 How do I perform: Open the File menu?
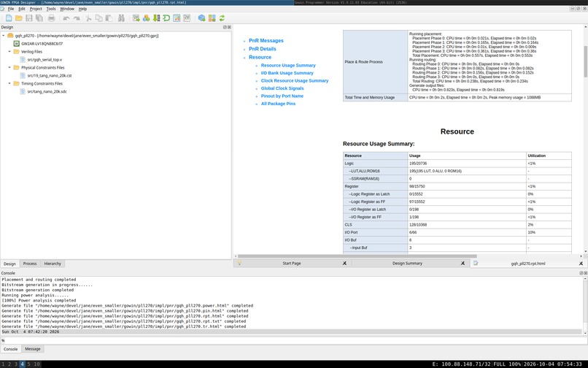[11, 9]
